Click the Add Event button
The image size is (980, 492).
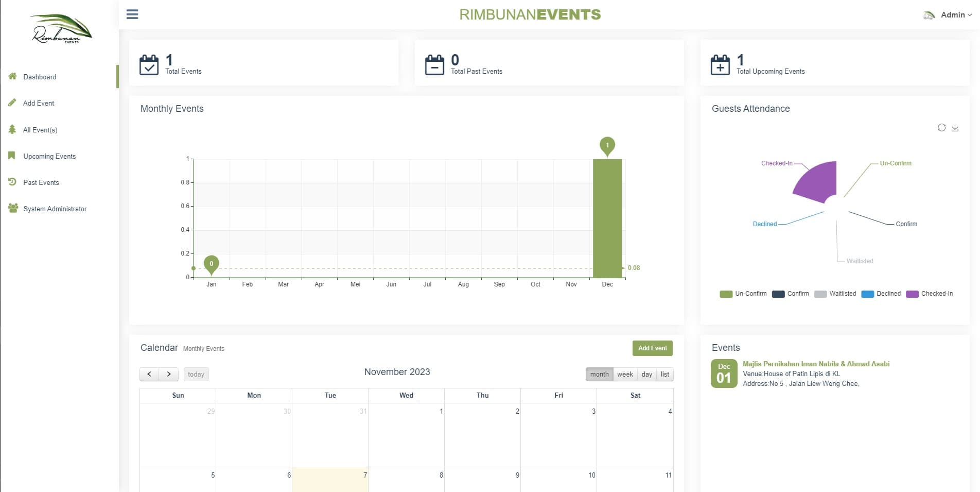652,348
